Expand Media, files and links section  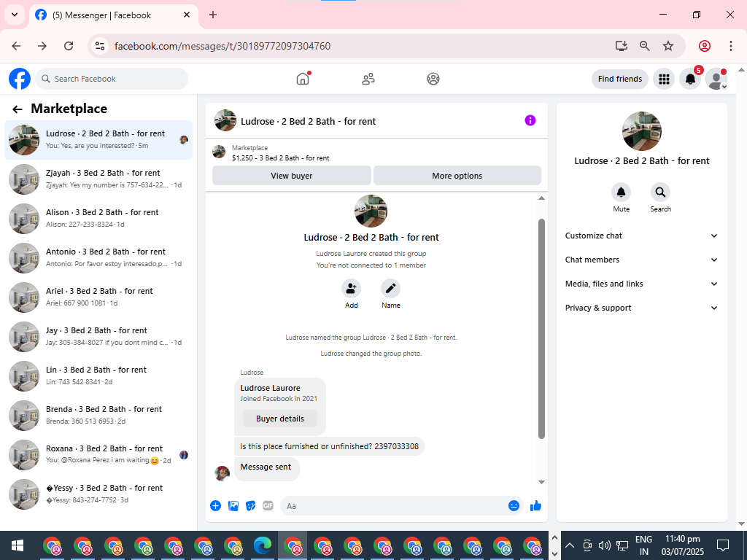coord(641,284)
